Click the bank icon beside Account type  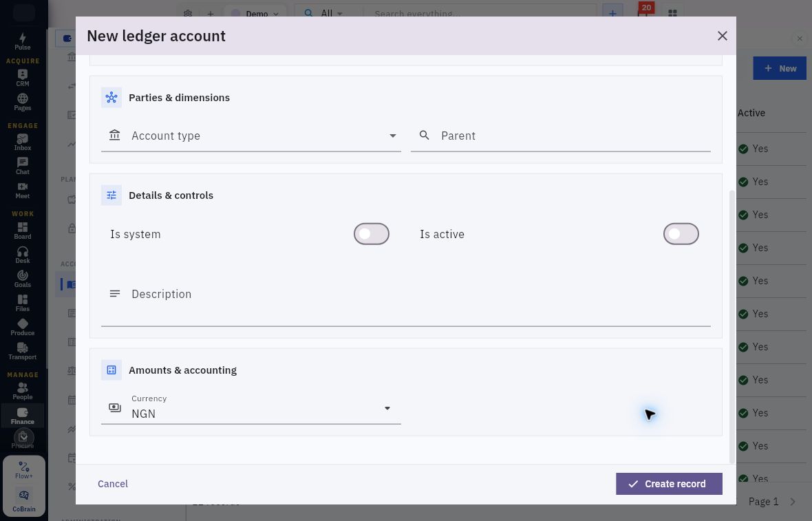(114, 135)
